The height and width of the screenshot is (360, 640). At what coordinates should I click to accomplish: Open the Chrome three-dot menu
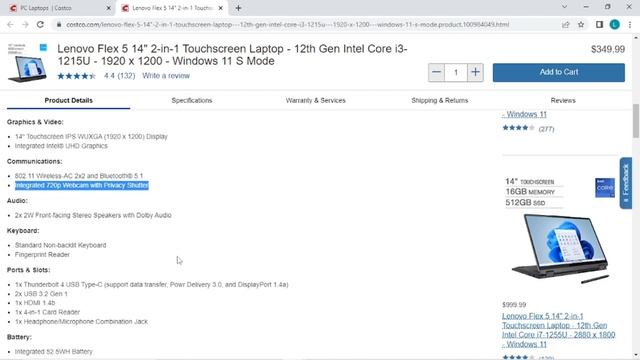tap(630, 24)
